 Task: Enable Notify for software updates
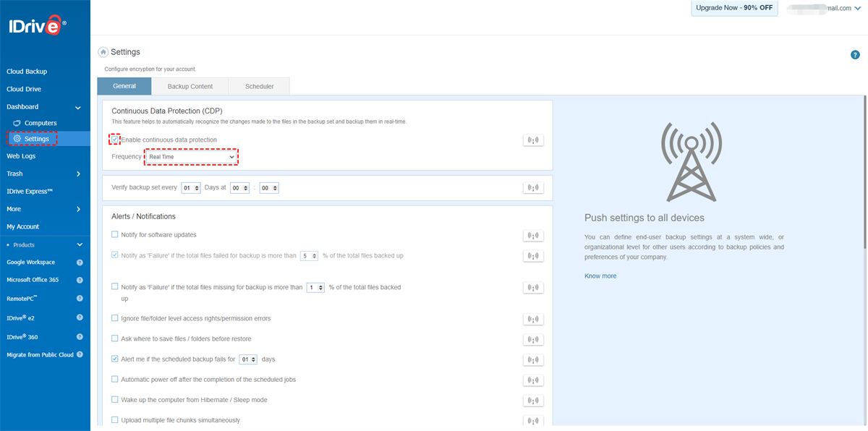pyautogui.click(x=115, y=234)
